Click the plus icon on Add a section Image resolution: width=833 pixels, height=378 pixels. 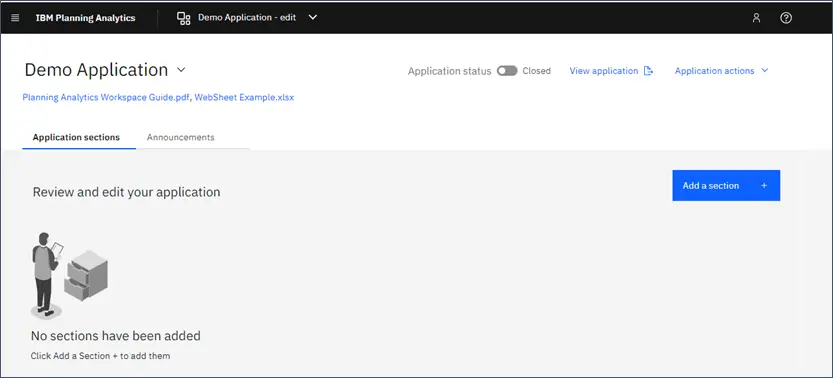tap(764, 186)
